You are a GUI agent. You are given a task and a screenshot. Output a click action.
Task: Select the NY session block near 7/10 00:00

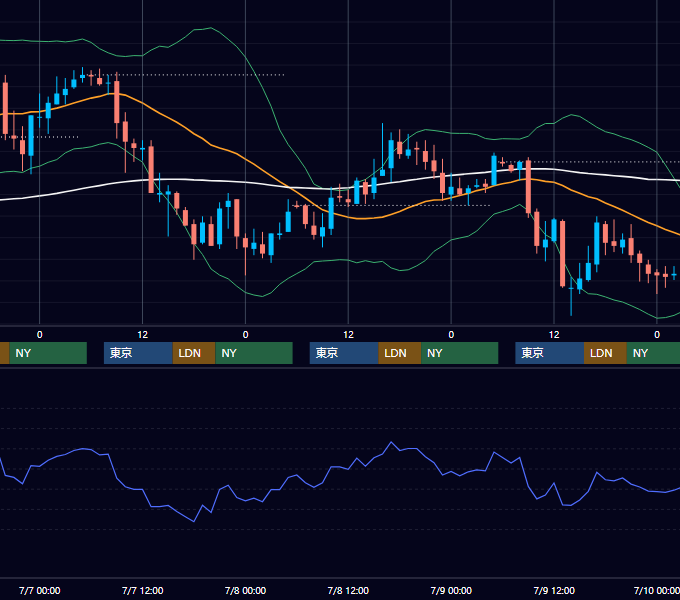tap(653, 353)
